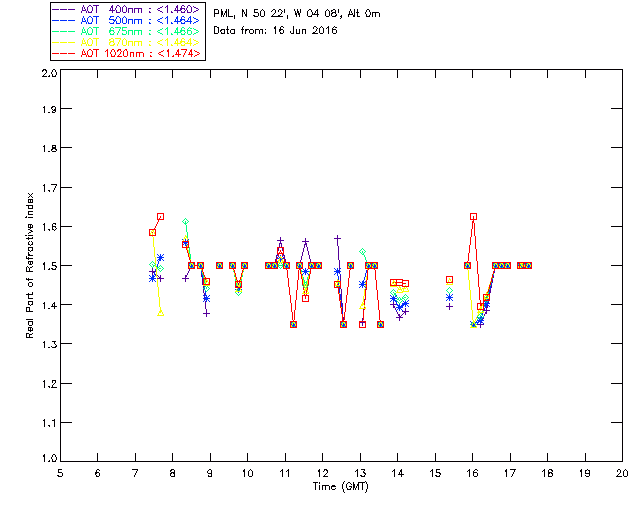Click the hour 7 x-axis label
The height and width of the screenshot is (512, 640).
(x=135, y=473)
